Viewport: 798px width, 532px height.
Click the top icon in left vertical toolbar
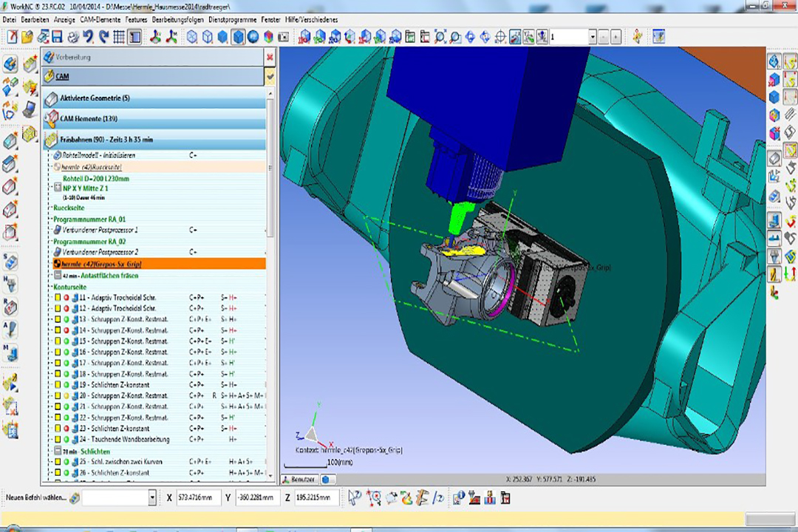10,64
